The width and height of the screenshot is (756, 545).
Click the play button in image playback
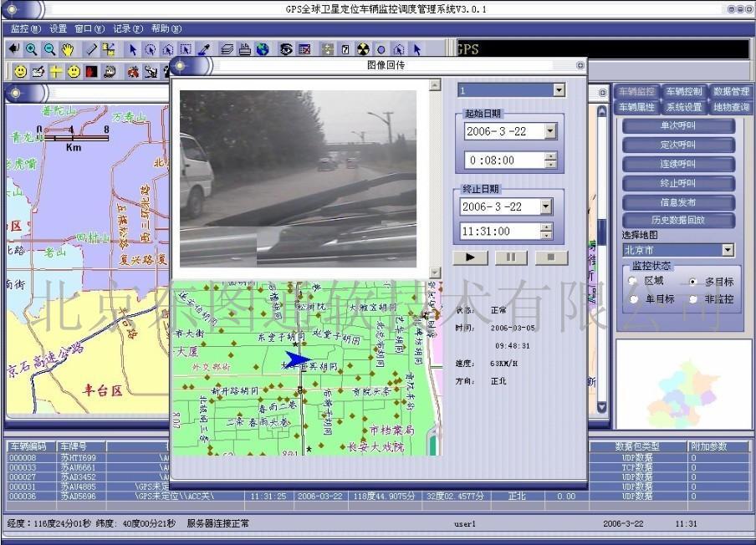click(x=470, y=257)
